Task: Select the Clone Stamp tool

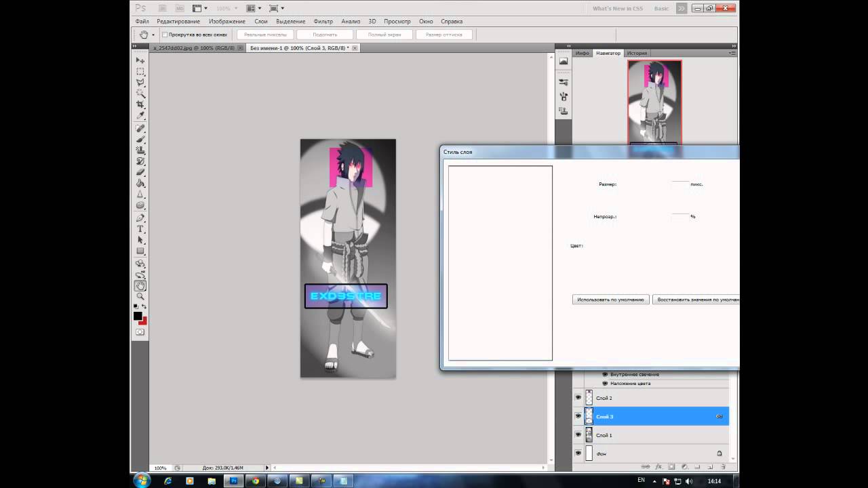Action: coord(140,150)
